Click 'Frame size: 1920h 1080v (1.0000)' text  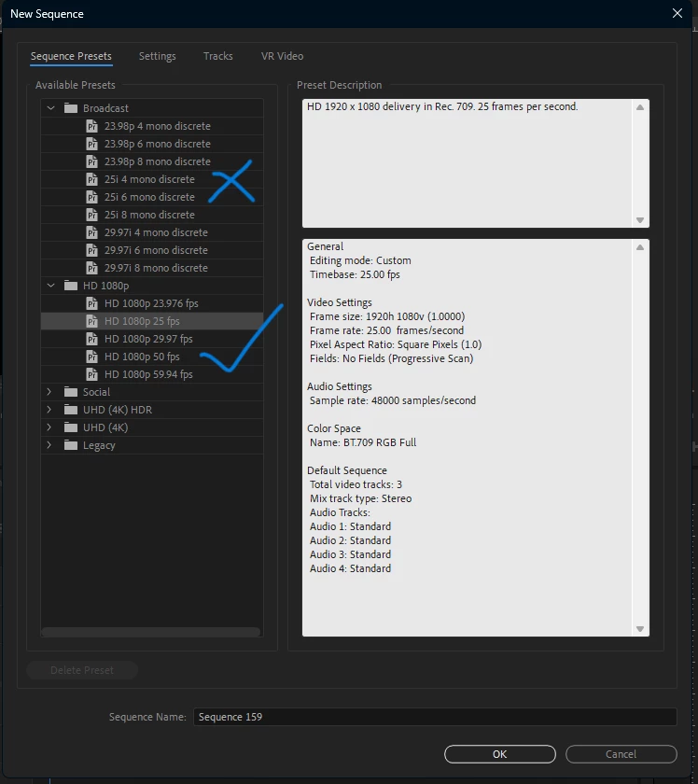coord(387,316)
